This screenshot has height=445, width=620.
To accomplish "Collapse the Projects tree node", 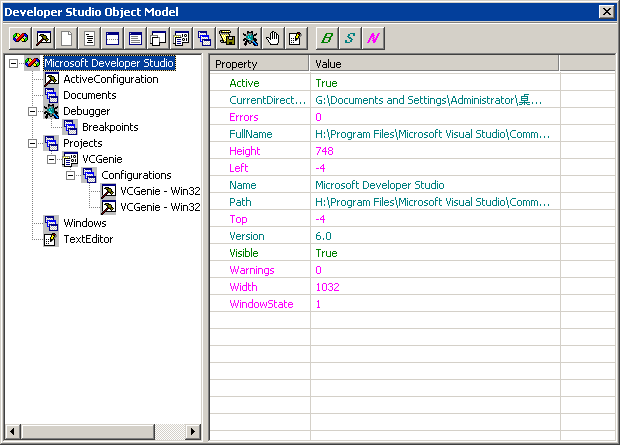I will coord(32,143).
